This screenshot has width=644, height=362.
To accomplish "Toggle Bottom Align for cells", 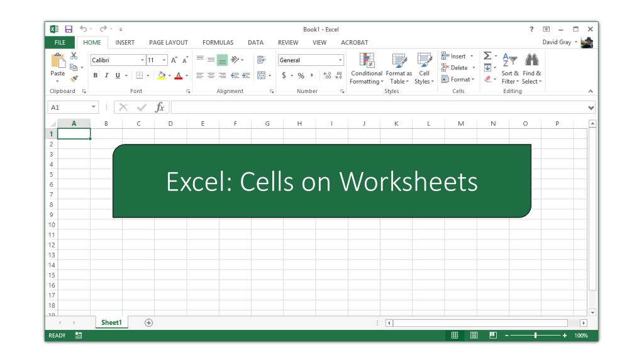I will click(222, 60).
